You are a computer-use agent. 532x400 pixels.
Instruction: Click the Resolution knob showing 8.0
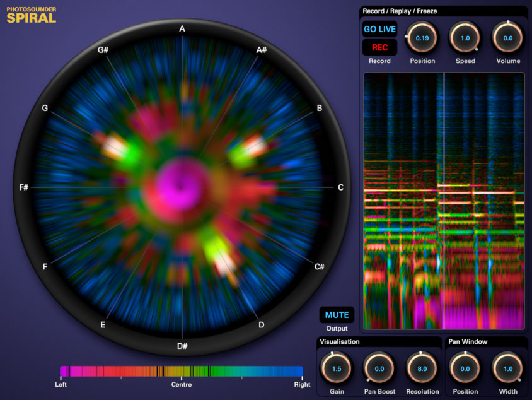(422, 368)
